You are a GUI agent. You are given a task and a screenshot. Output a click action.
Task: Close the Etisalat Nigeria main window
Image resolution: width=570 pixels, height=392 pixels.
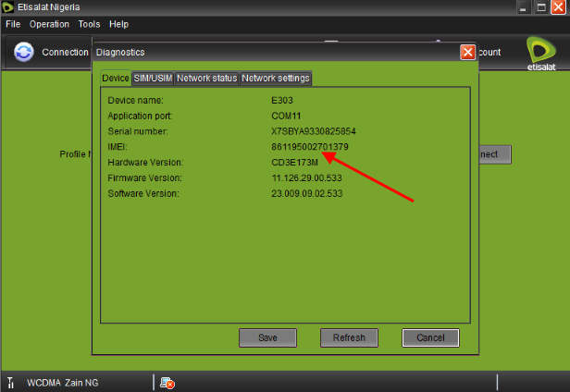click(559, 7)
